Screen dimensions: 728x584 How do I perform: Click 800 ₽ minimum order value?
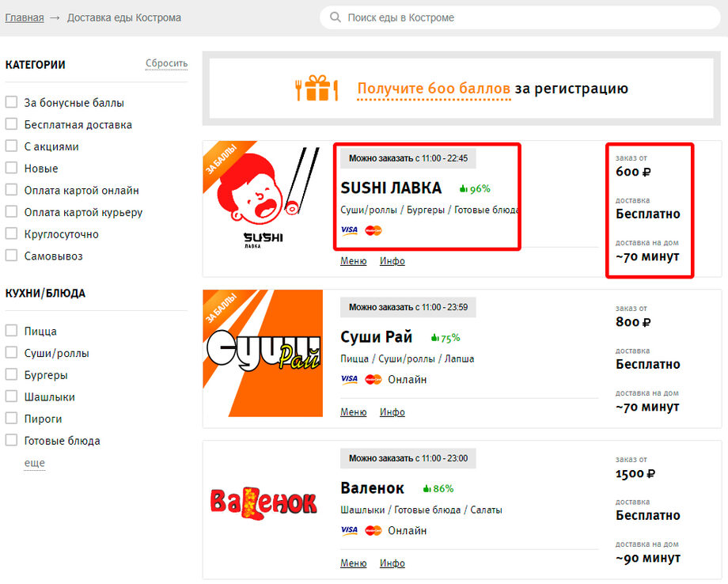click(x=633, y=322)
